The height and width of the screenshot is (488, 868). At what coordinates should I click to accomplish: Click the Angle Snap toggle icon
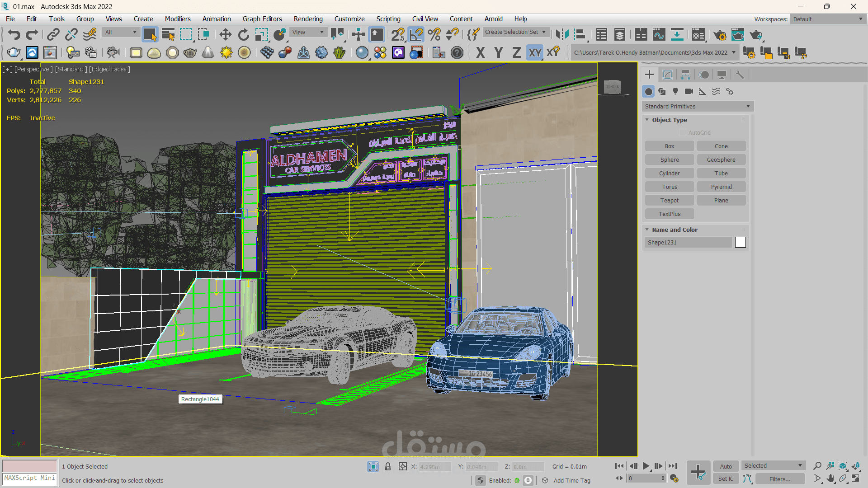point(416,35)
